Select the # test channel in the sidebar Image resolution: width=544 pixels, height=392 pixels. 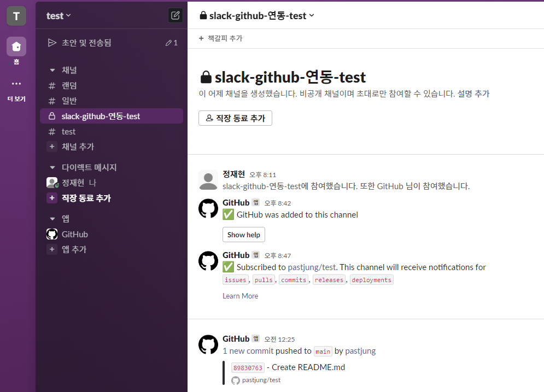pos(68,131)
